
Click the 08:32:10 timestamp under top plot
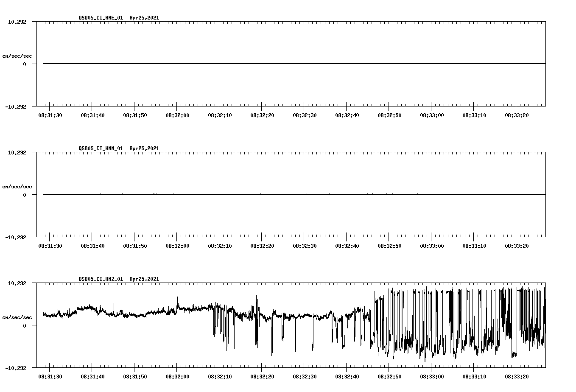pos(220,114)
